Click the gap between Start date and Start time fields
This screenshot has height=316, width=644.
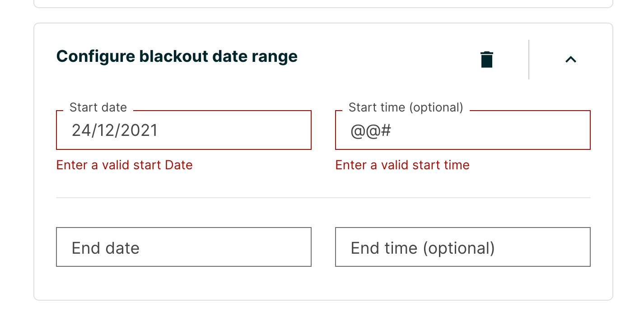coord(323,130)
